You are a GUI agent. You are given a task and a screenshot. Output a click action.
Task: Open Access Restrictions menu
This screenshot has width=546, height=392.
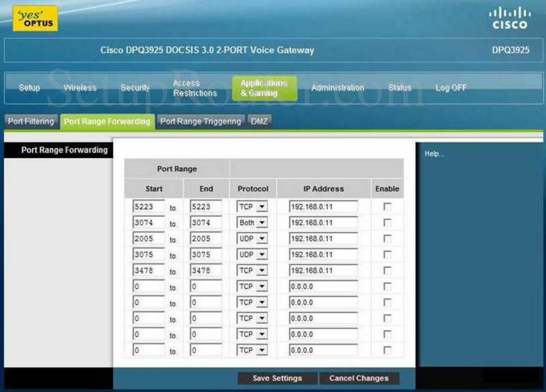coord(195,88)
